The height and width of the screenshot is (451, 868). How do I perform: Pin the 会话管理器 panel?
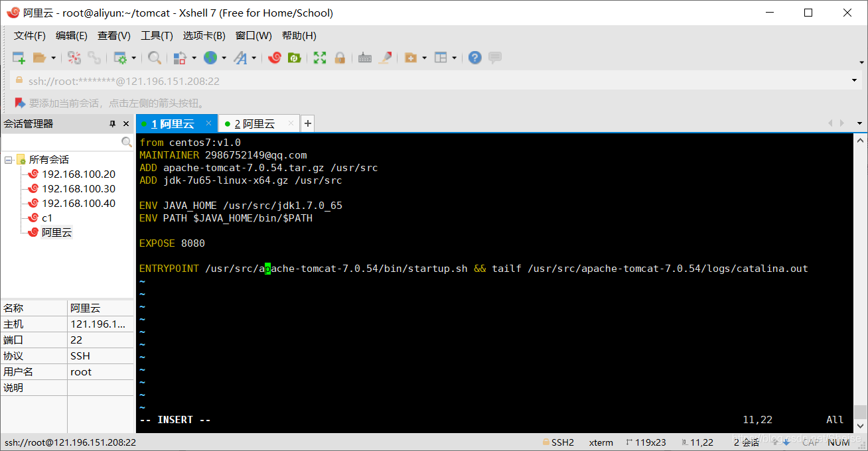[x=112, y=124]
